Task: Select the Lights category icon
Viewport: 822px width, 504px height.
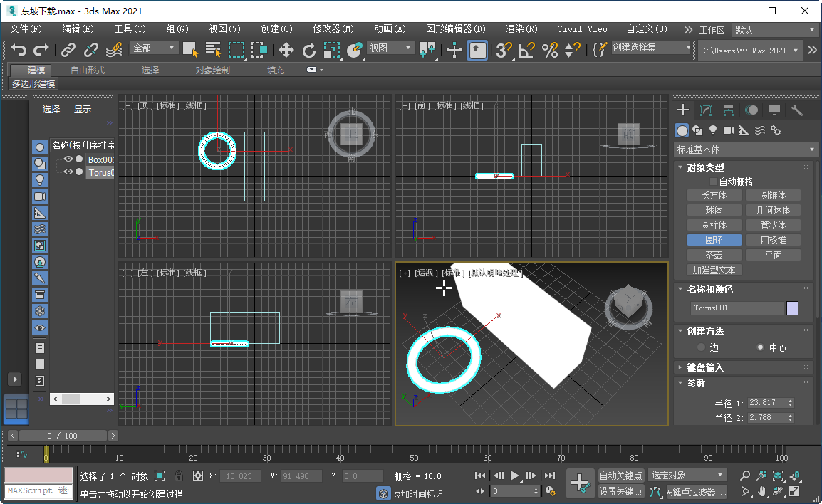Action: pyautogui.click(x=713, y=130)
